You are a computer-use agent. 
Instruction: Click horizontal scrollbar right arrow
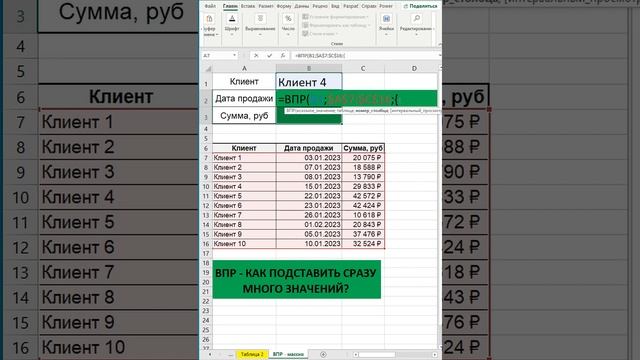coord(434,355)
